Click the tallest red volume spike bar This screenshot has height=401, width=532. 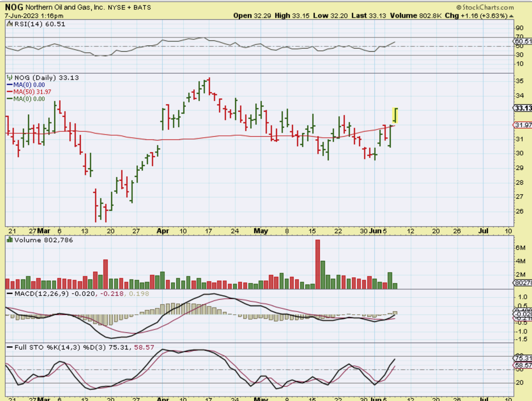pyautogui.click(x=317, y=264)
